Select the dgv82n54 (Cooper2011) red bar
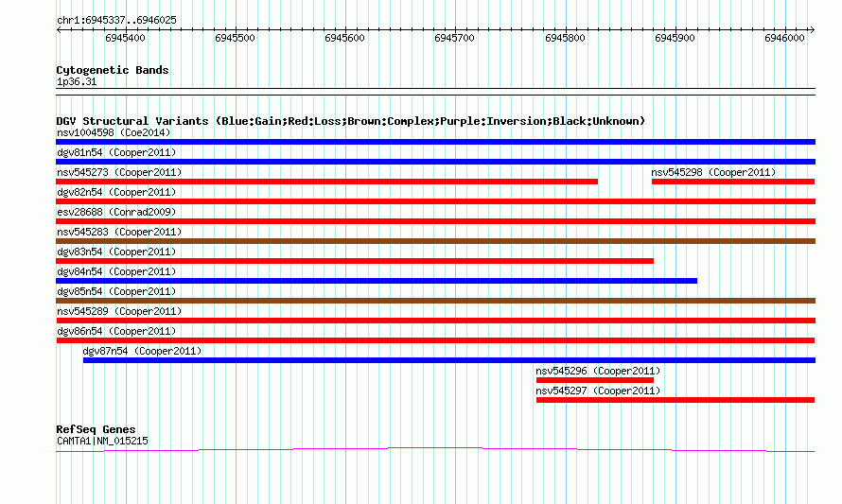 pos(435,201)
